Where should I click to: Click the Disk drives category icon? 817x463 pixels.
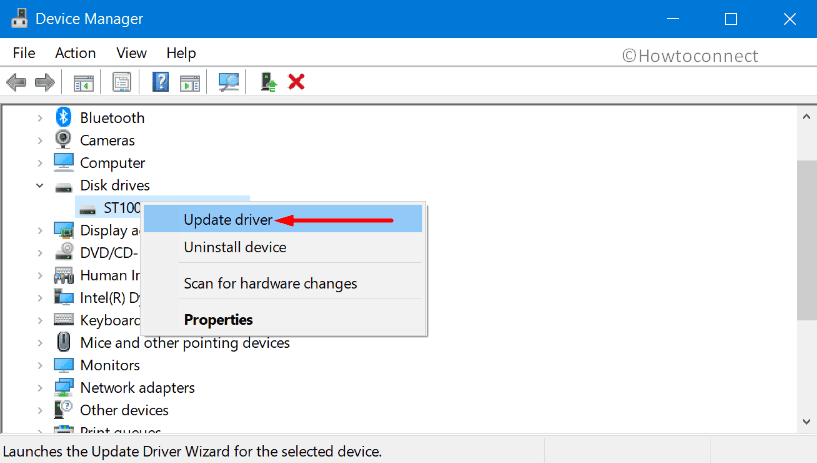(x=64, y=187)
